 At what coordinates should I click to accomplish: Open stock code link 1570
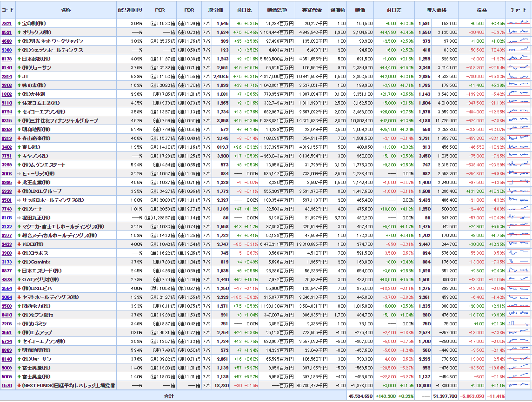coord(7,385)
